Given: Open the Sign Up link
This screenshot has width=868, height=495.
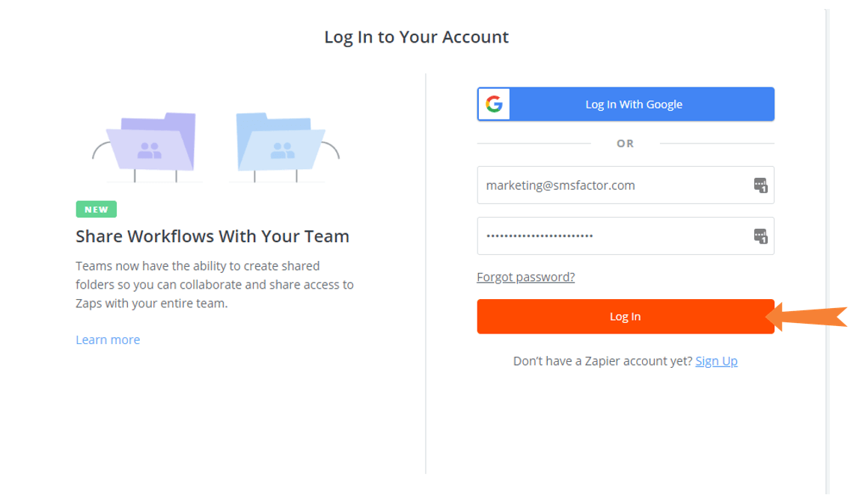Looking at the screenshot, I should [716, 361].
